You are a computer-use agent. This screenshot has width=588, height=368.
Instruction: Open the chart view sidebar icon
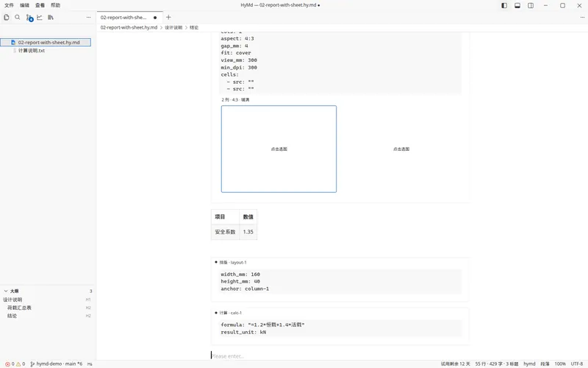pyautogui.click(x=40, y=17)
